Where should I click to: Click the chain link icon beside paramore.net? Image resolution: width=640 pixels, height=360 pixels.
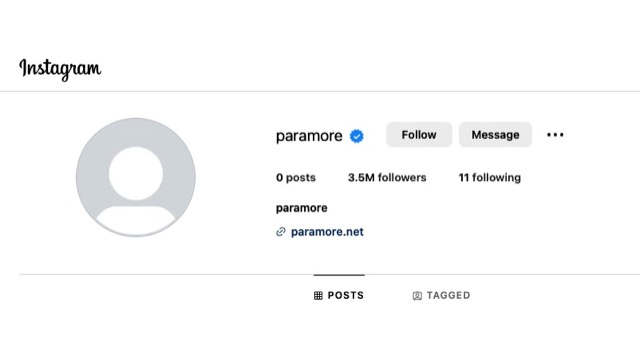tap(281, 232)
